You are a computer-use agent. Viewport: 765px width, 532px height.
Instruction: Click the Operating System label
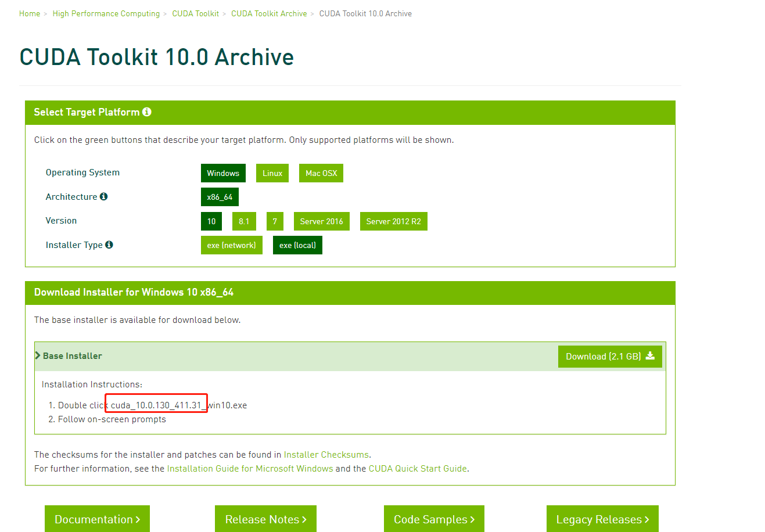pyautogui.click(x=82, y=172)
